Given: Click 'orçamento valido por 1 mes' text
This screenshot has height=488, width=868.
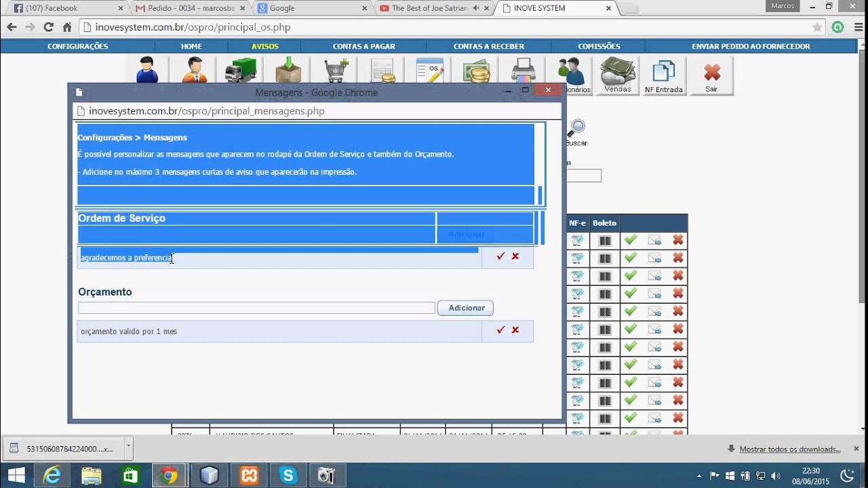Looking at the screenshot, I should click(129, 331).
